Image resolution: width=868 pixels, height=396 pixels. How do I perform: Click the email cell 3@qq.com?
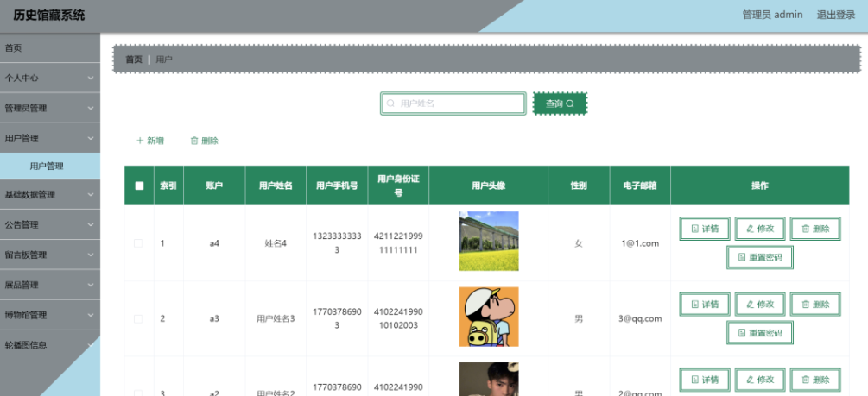[x=640, y=319]
